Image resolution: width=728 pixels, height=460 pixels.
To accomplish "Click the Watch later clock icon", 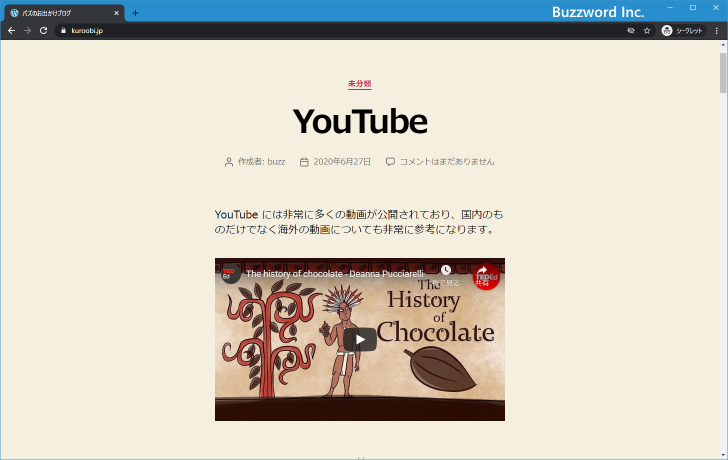I will tap(446, 270).
